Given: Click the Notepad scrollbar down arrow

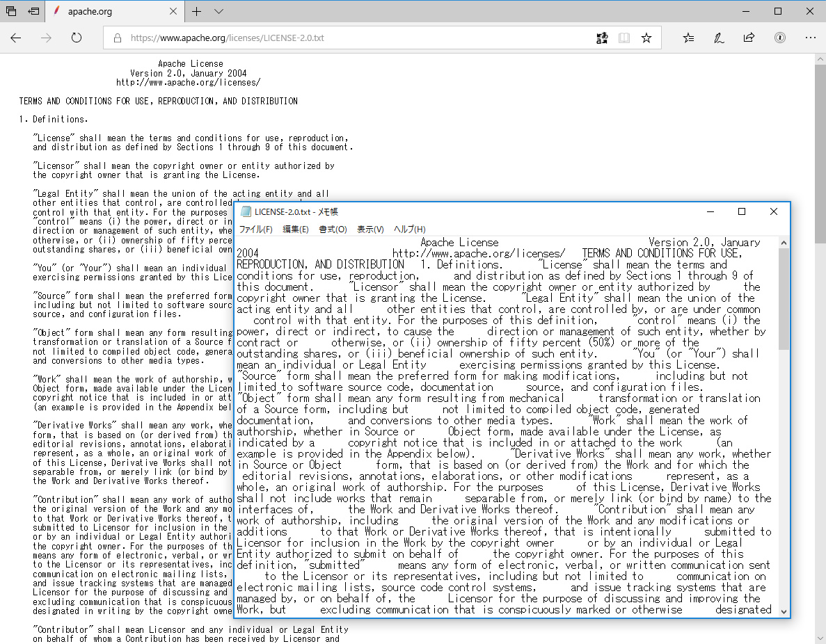Looking at the screenshot, I should (784, 611).
